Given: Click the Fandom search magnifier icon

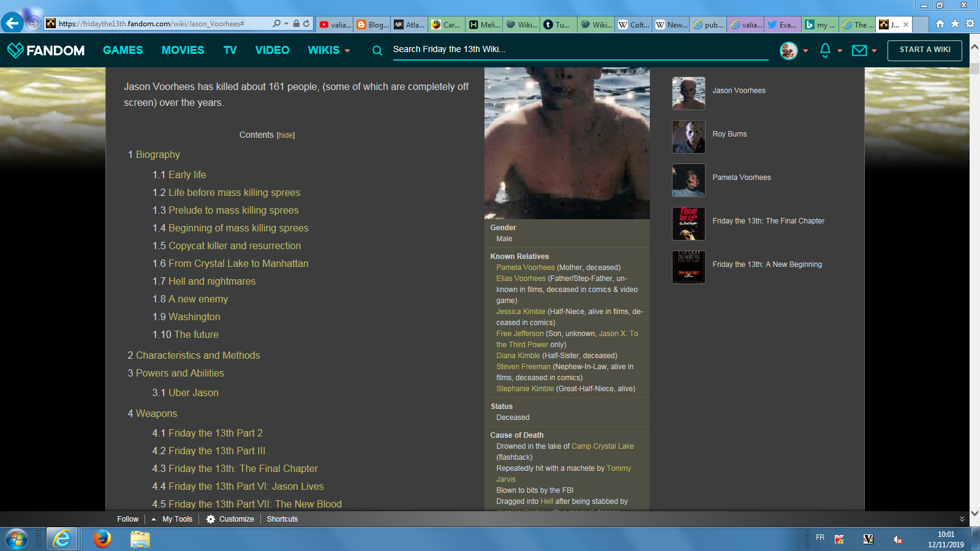Looking at the screenshot, I should click(x=377, y=50).
